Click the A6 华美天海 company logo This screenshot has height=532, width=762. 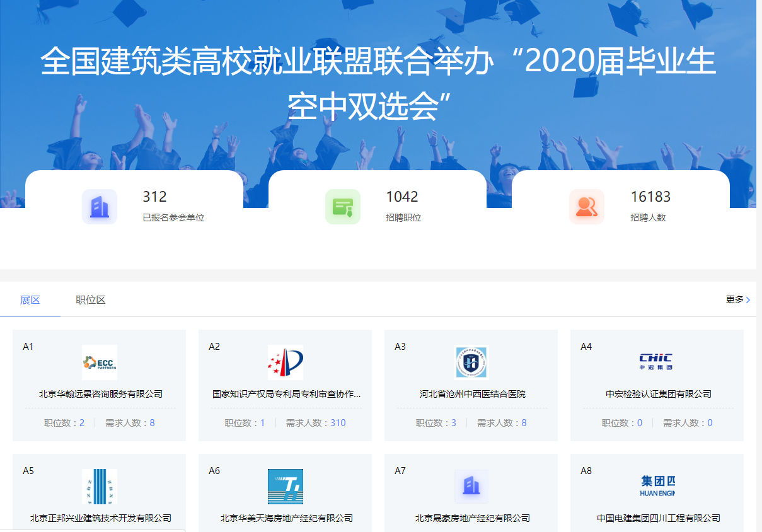pyautogui.click(x=285, y=487)
